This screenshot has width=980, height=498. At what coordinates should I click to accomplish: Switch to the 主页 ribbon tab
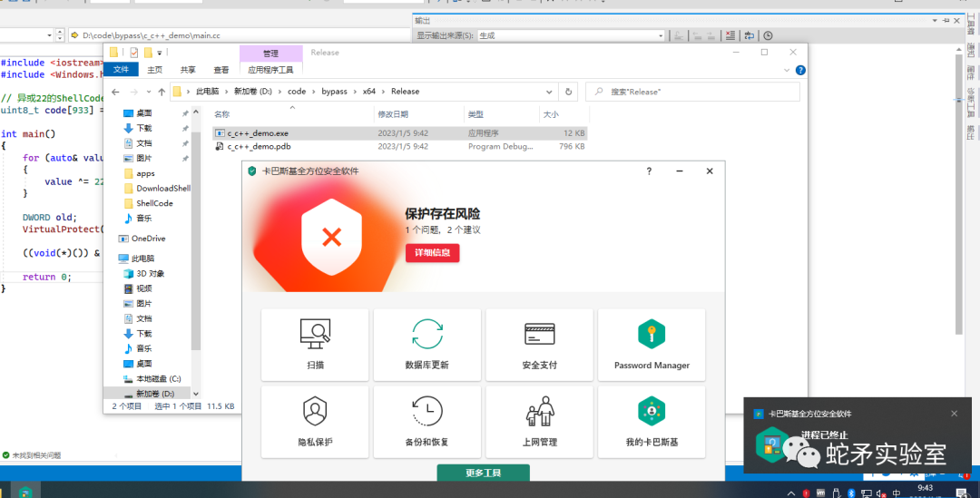(x=154, y=70)
